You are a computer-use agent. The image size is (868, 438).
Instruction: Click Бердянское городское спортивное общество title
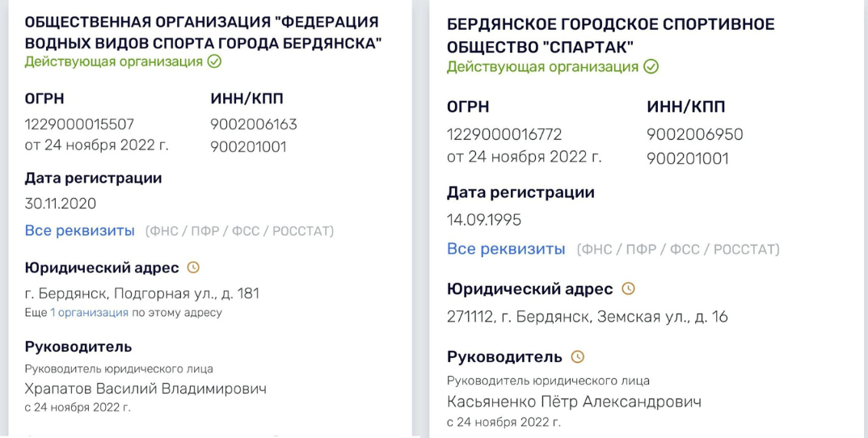click(610, 36)
